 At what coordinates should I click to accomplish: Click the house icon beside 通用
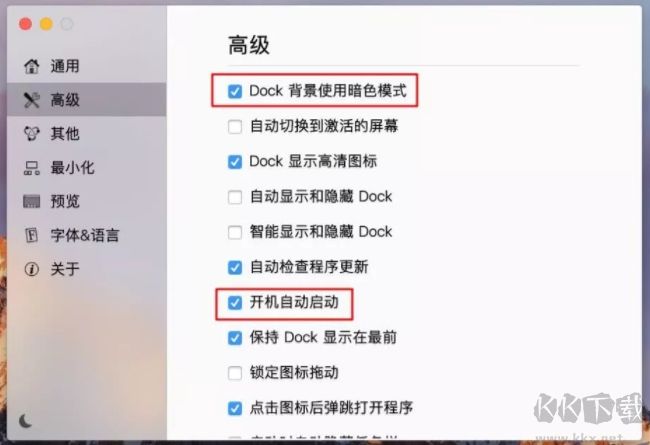click(31, 66)
